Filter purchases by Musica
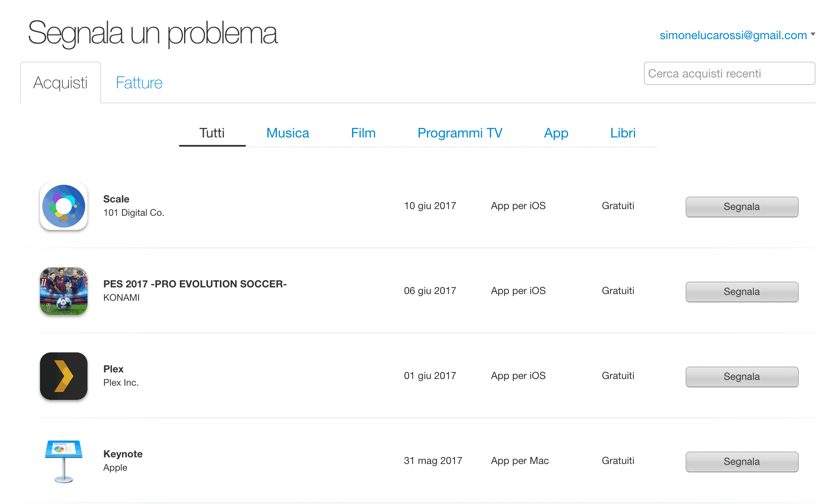 (x=288, y=133)
